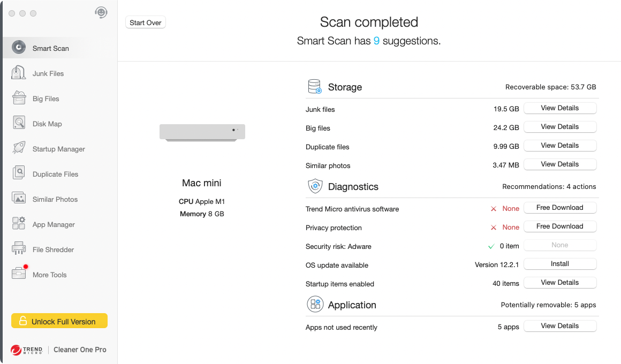Click the feedback smiley face icon
The height and width of the screenshot is (364, 621).
coord(101,12)
